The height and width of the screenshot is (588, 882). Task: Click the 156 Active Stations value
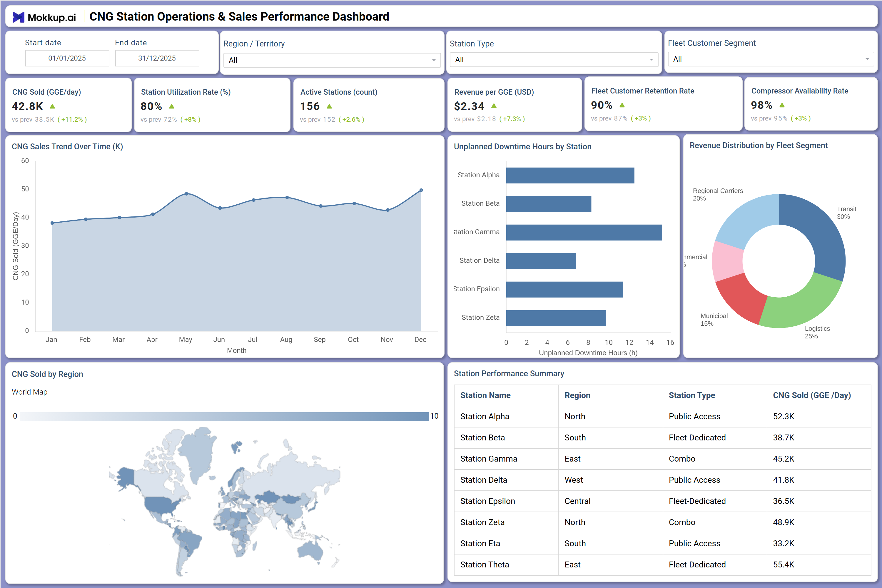click(310, 106)
